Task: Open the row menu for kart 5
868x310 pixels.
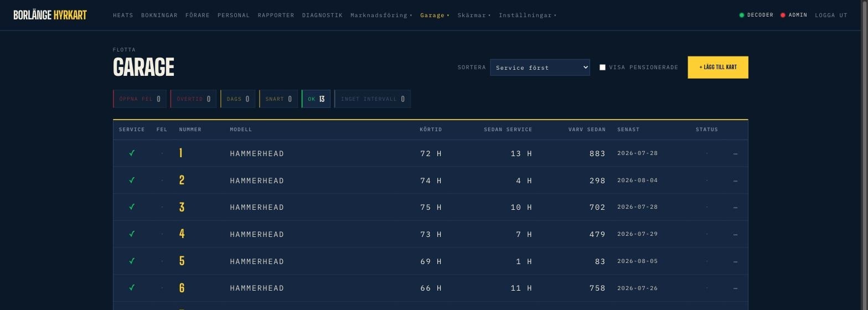Action: point(735,261)
